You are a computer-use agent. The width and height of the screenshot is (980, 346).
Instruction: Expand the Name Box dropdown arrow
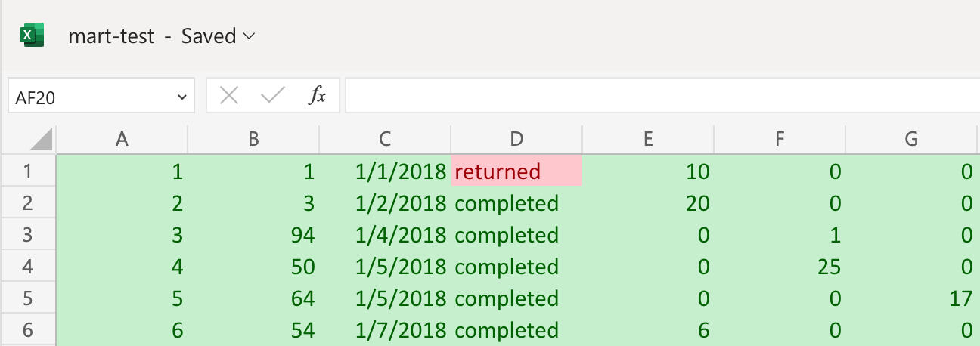tap(181, 97)
